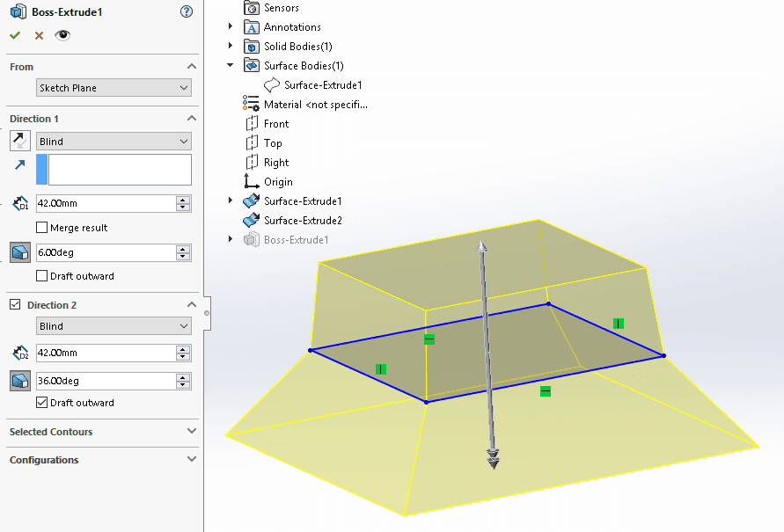
Task: Expand the Selected Contours section
Action: 192,432
